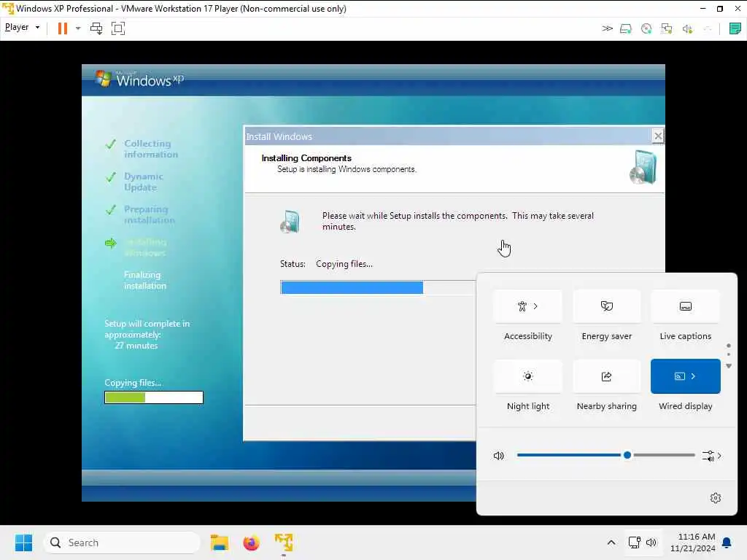Enter VMware full screen mode
The height and width of the screenshot is (560, 747).
click(x=118, y=28)
